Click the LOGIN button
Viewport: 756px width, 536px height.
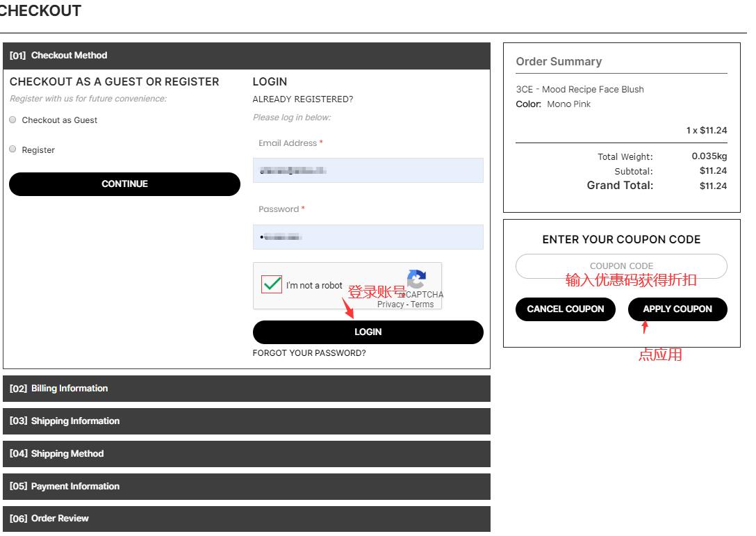368,332
